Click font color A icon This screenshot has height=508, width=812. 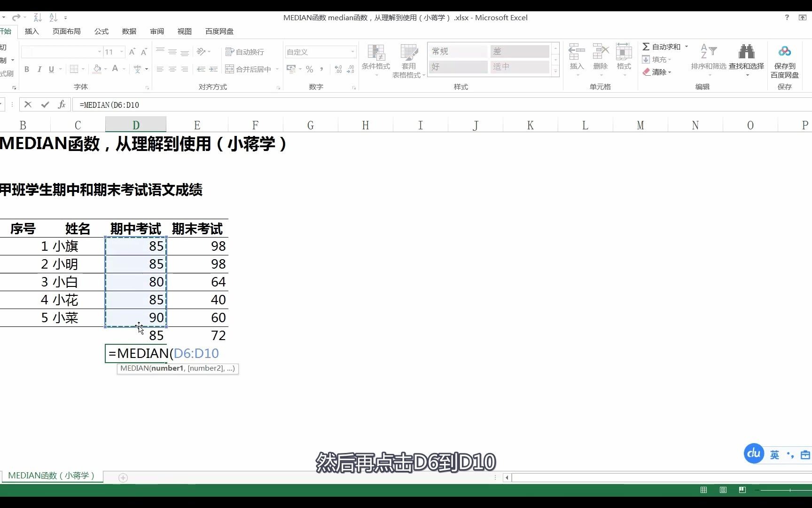[115, 69]
